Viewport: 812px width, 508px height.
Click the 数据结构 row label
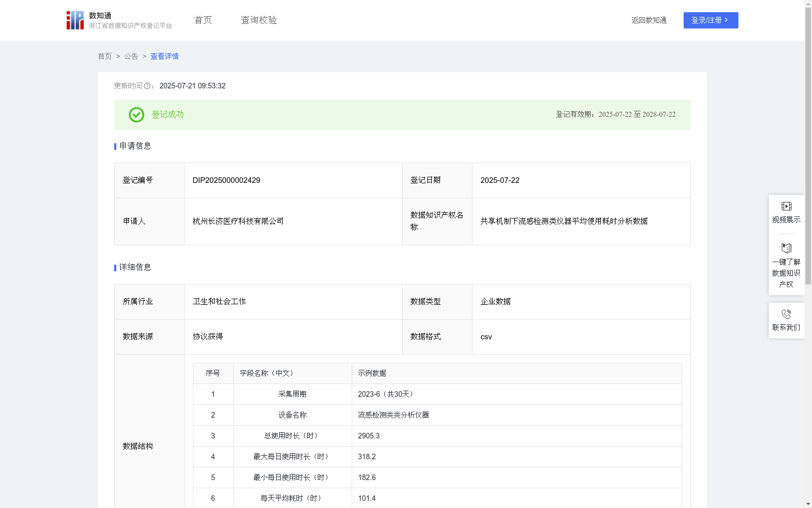(x=138, y=446)
